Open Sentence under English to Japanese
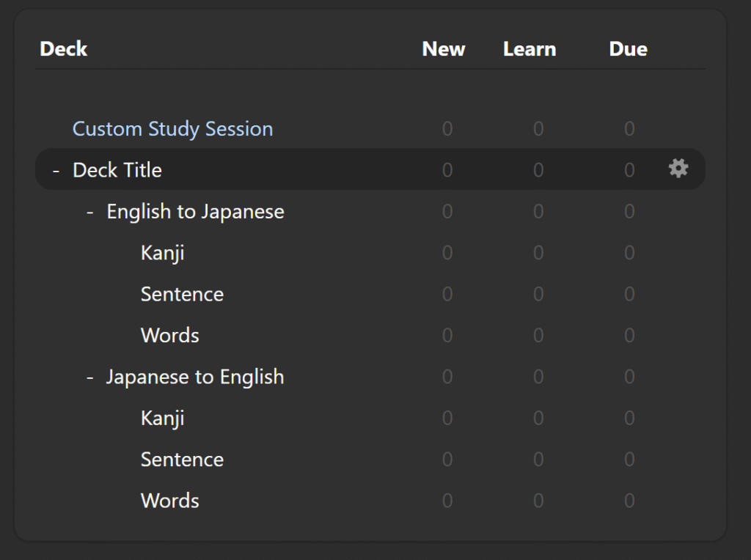 coord(182,294)
